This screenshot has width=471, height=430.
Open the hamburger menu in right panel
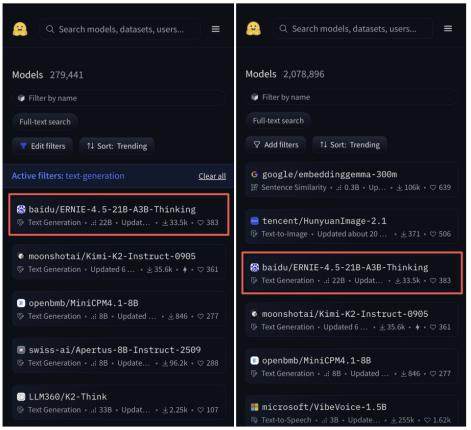point(448,28)
